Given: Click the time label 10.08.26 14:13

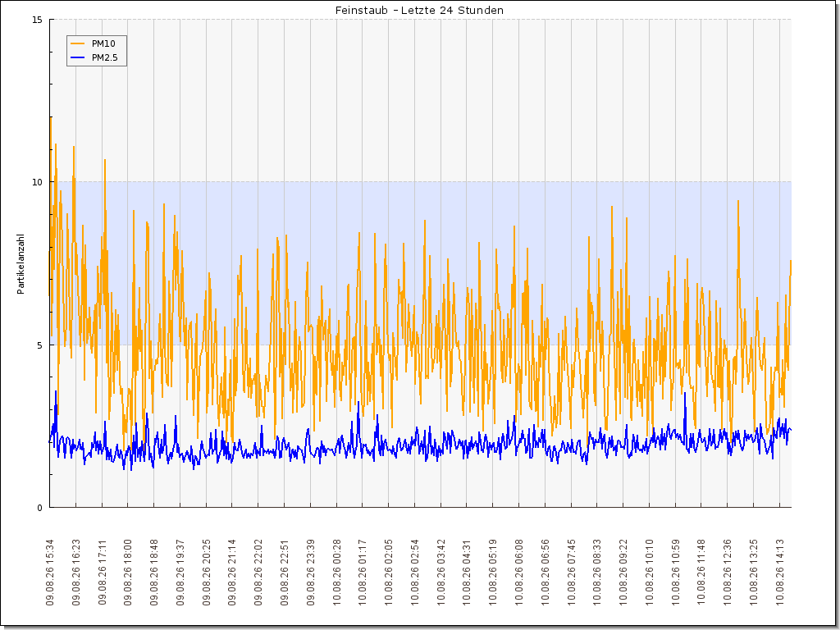Looking at the screenshot, I should pyautogui.click(x=779, y=572).
